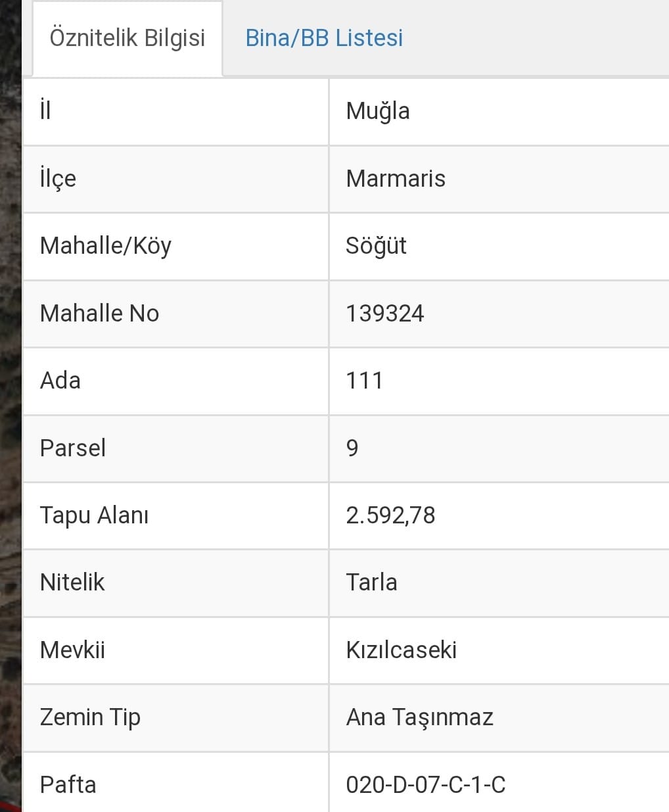This screenshot has height=812, width=669.
Task: Click the Marmaris district value
Action: 396,179
